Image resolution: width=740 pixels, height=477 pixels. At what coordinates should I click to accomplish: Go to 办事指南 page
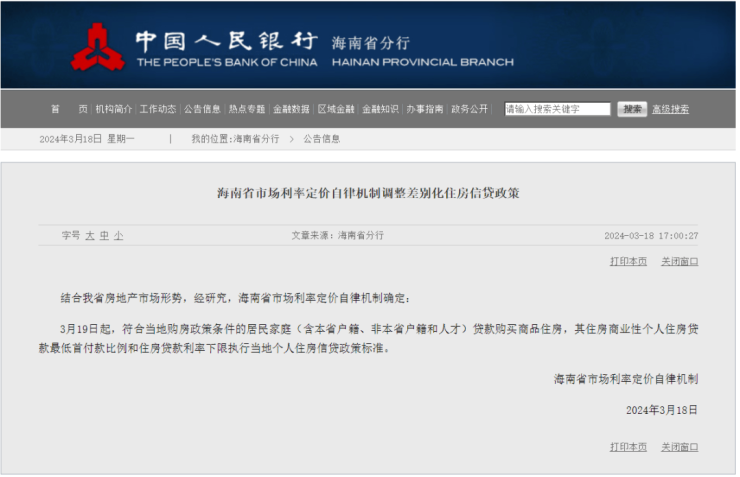(425, 109)
